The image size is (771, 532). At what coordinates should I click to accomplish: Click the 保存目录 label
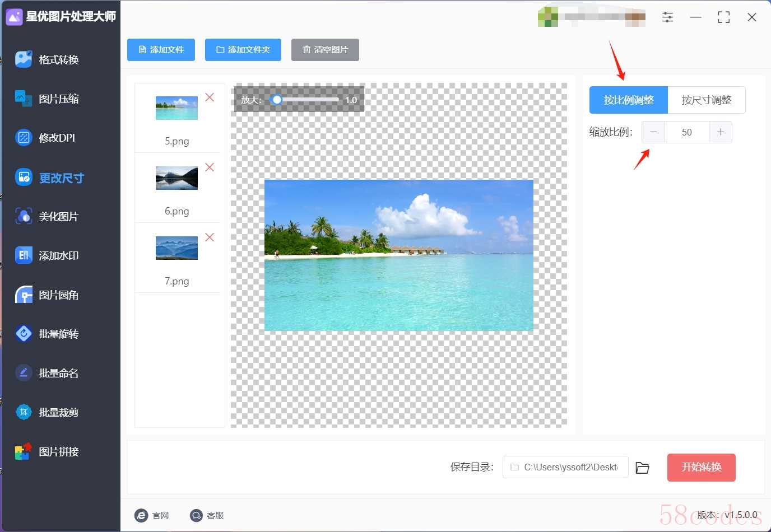[472, 467]
